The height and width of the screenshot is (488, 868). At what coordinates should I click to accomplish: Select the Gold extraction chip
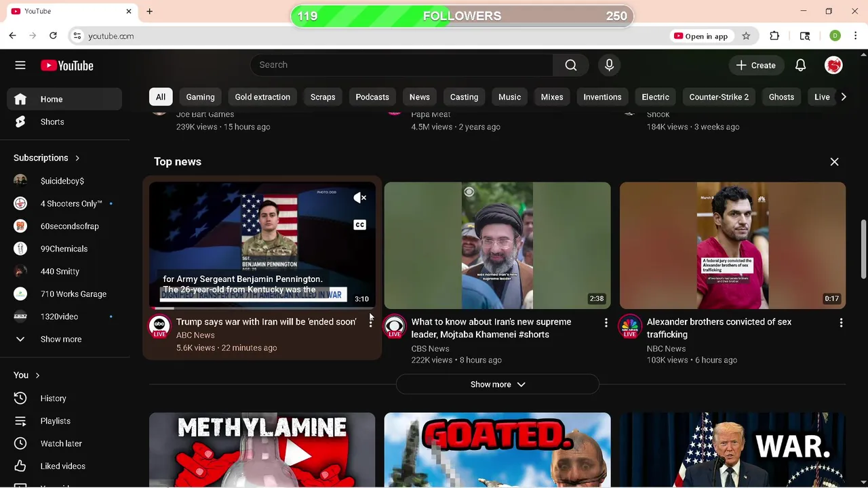(262, 97)
